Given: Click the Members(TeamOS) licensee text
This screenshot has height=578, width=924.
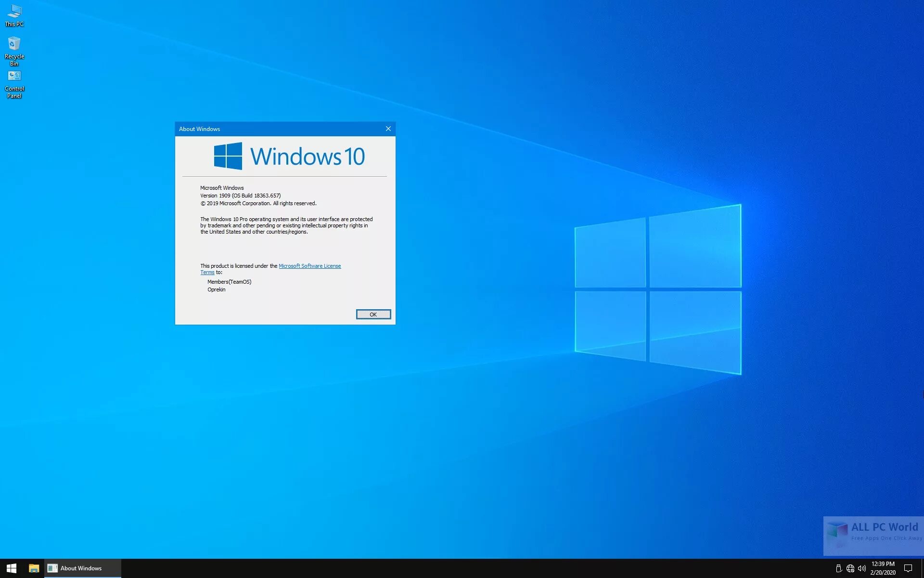Looking at the screenshot, I should (230, 281).
